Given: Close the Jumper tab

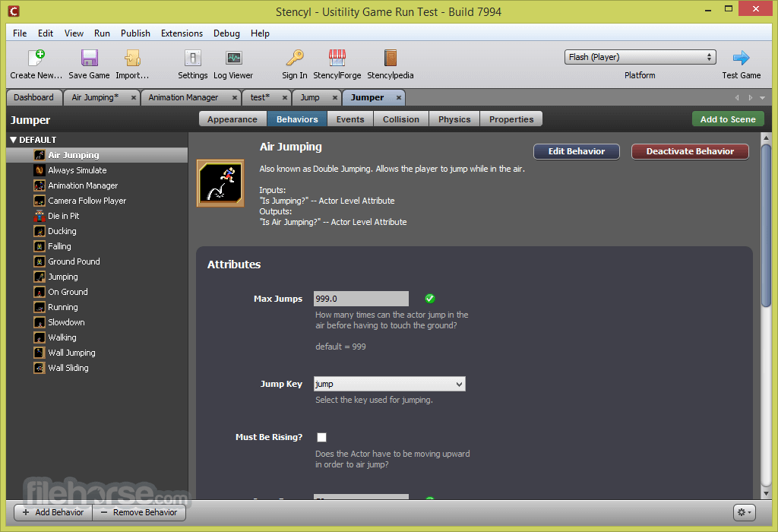Looking at the screenshot, I should coord(398,98).
